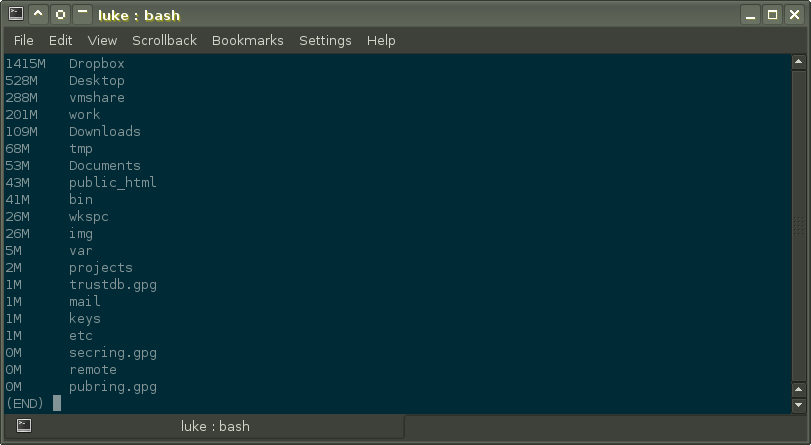
Task: Shade the window using the title bar dash button
Action: coord(83,15)
